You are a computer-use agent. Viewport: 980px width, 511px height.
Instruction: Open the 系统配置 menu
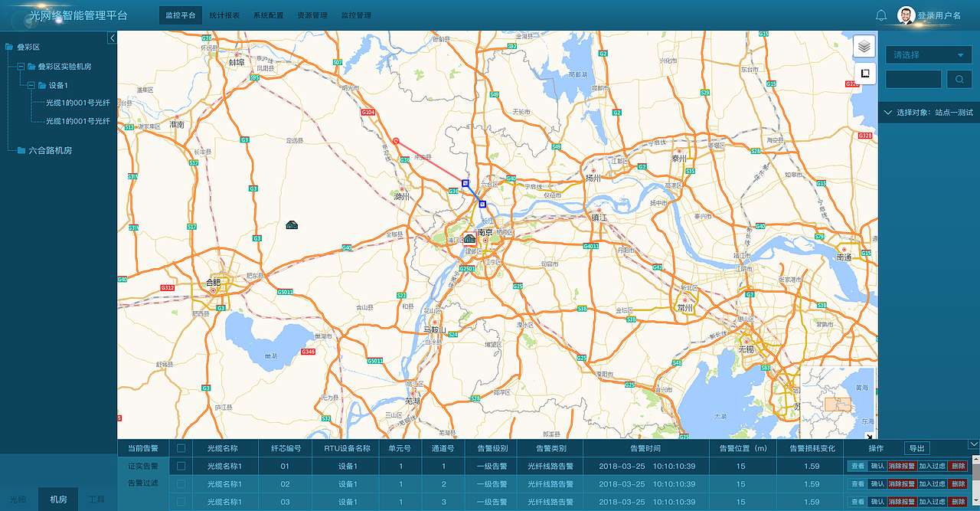[268, 15]
